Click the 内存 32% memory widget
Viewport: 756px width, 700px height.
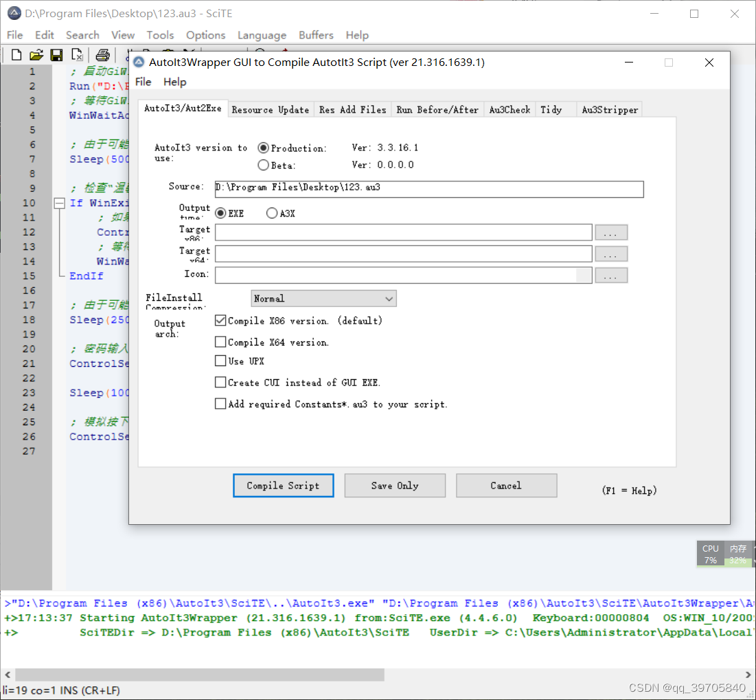pyautogui.click(x=738, y=554)
